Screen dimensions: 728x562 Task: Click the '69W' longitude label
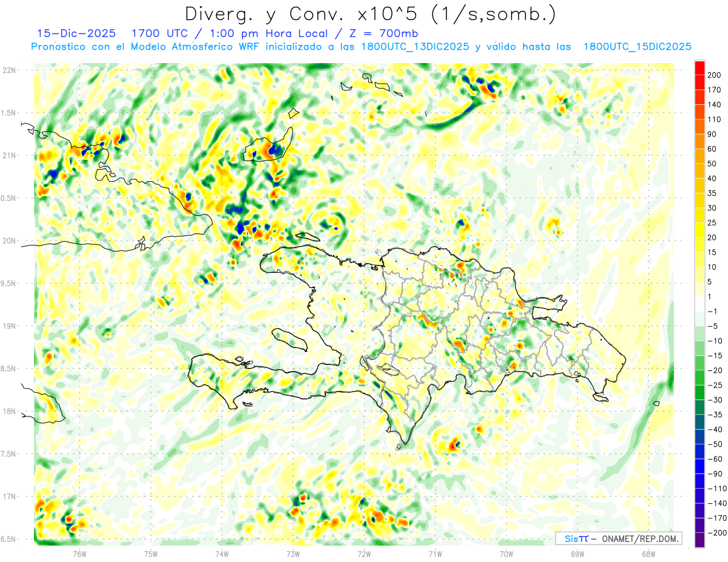[x=578, y=554]
